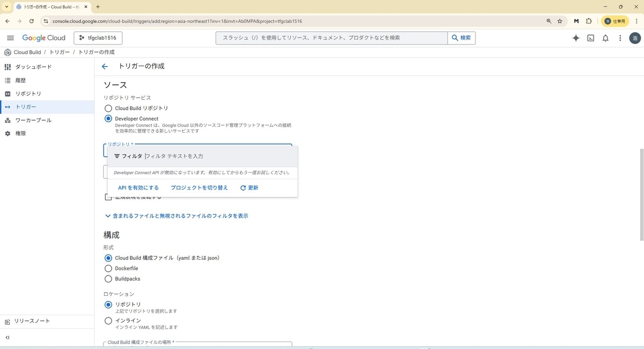This screenshot has height=349, width=644.
Task: Click the site info icon in address bar
Action: coord(46,21)
